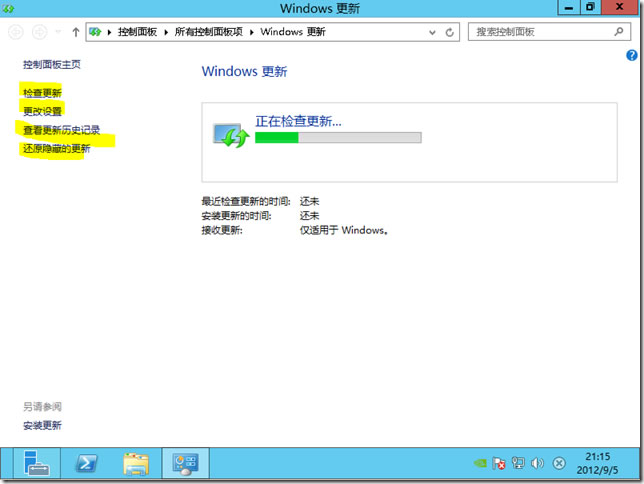The width and height of the screenshot is (644, 484).
Task: Click the 搜索控制面板 search field
Action: 540,32
